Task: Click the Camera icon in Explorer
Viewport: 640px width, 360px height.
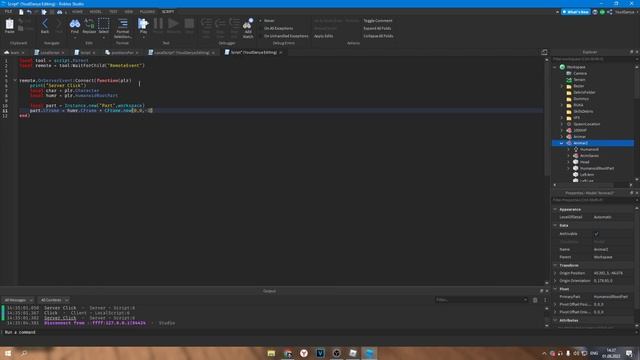Action: (x=569, y=73)
